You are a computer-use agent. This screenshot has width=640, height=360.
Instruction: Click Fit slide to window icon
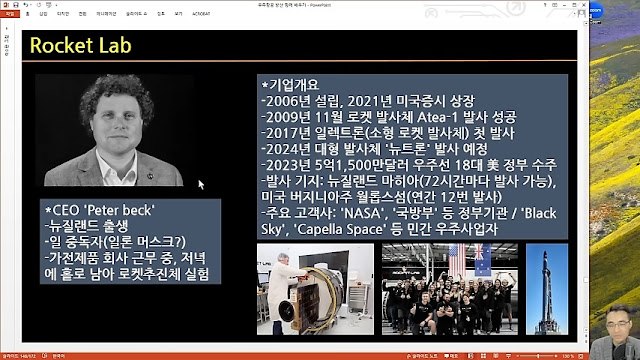(580, 356)
